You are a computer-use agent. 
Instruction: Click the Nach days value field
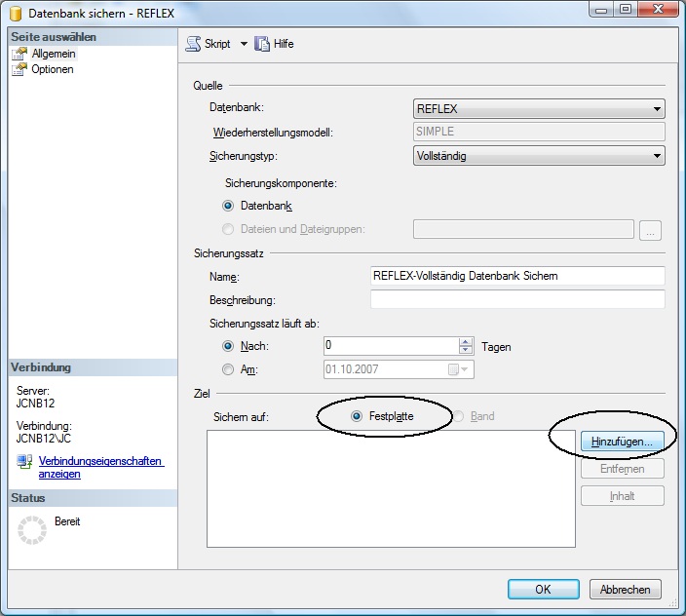391,346
